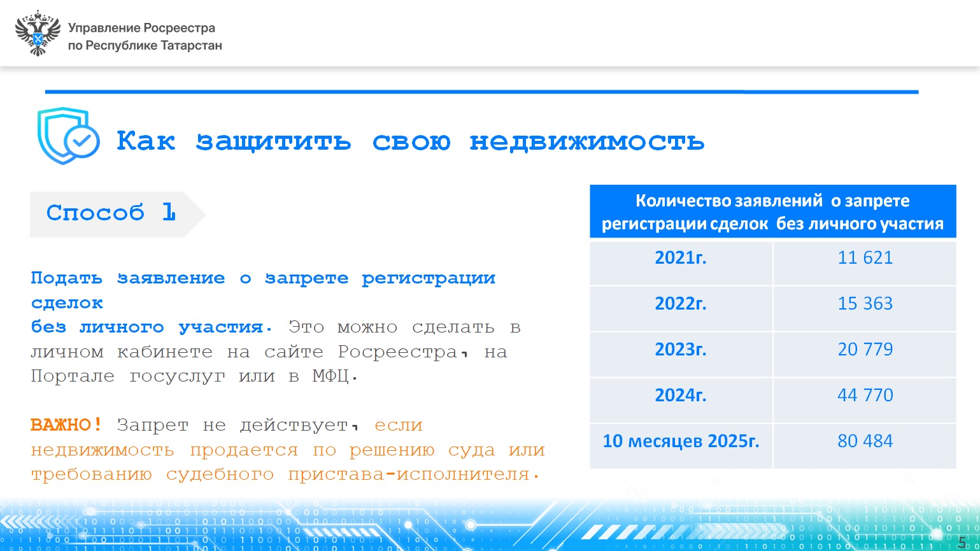The height and width of the screenshot is (551, 980).
Task: Select the '15 363' value cell
Action: (865, 304)
